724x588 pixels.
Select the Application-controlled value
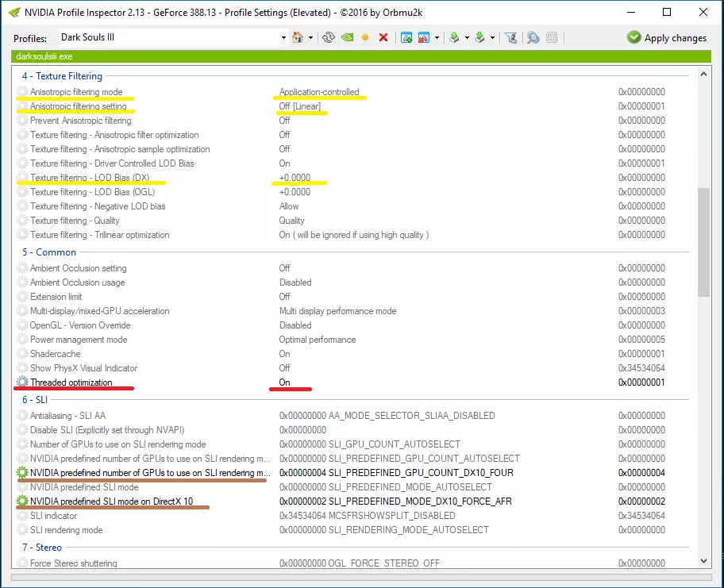click(x=319, y=92)
